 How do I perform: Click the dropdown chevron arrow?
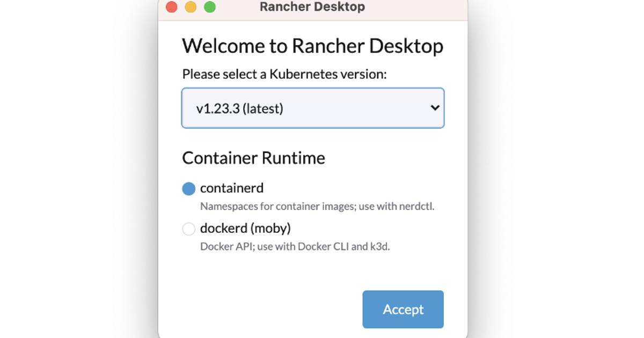(x=435, y=108)
